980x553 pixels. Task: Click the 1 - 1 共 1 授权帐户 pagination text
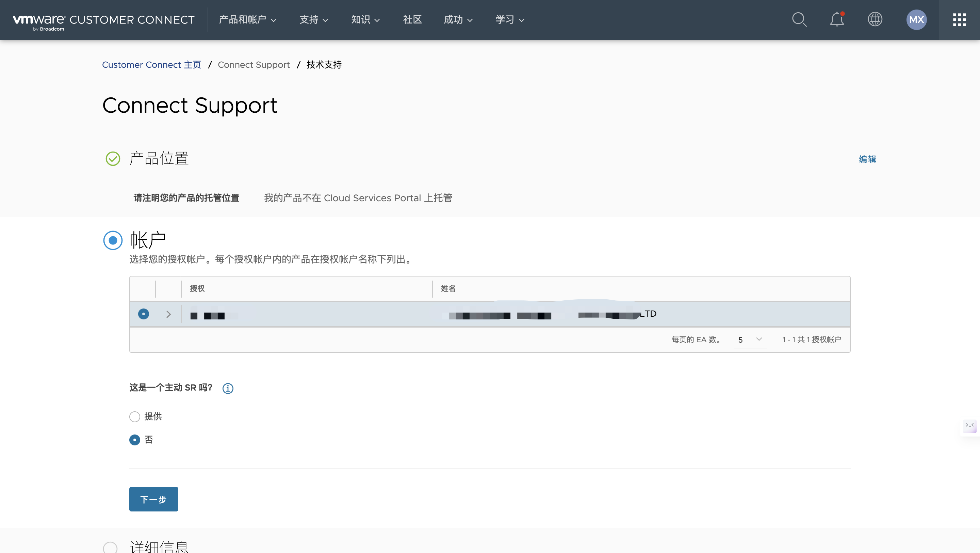[812, 339]
